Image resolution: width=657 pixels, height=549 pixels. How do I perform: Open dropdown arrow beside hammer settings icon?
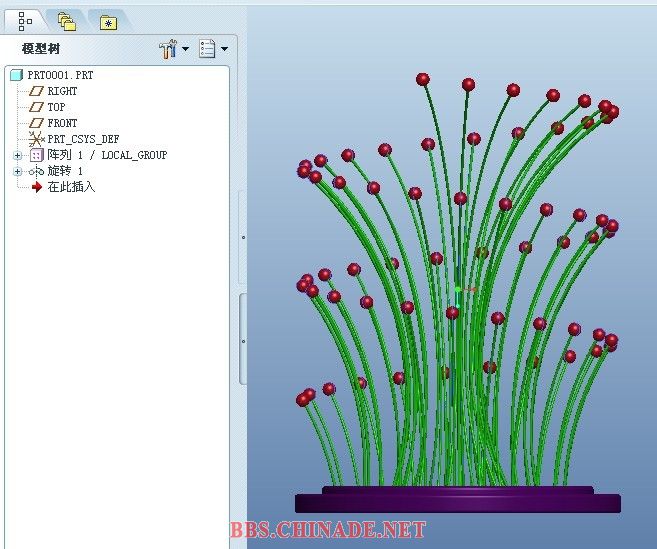[185, 49]
